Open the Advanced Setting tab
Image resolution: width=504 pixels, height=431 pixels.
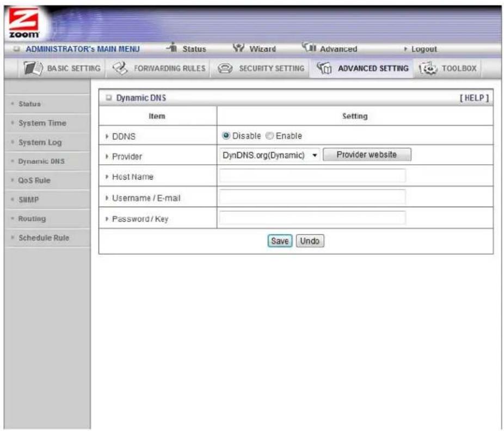point(362,68)
